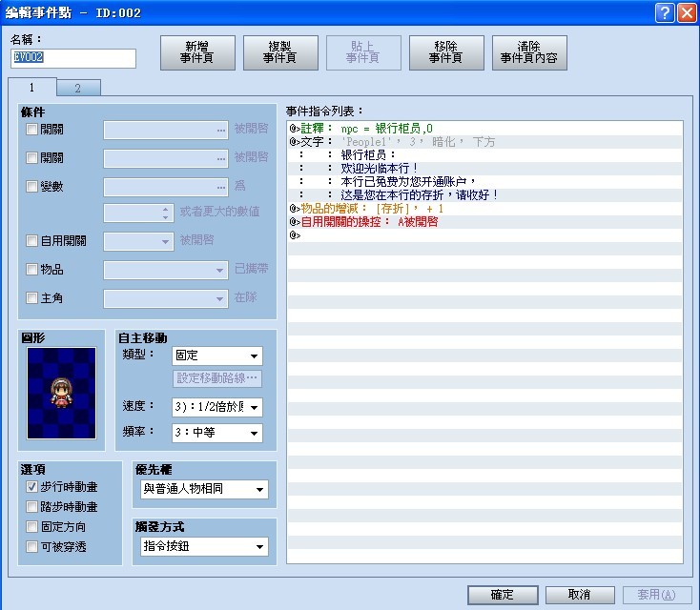Open the 速度 dropdown
Viewport: 700px width, 610px height.
[x=217, y=407]
